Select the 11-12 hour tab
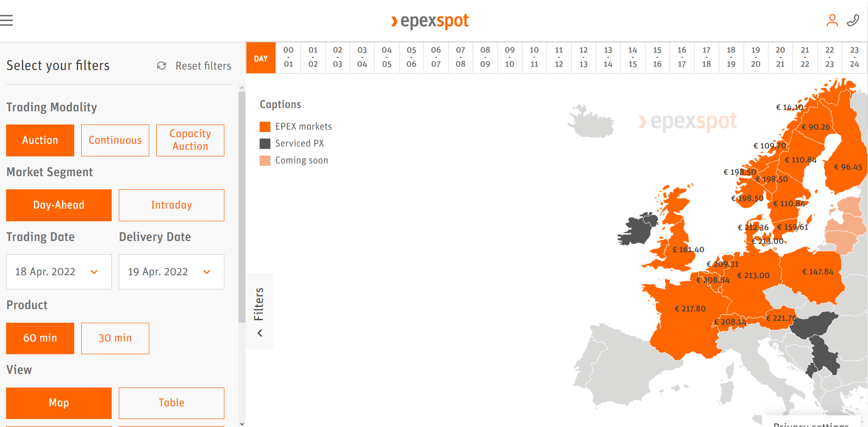 pos(559,57)
